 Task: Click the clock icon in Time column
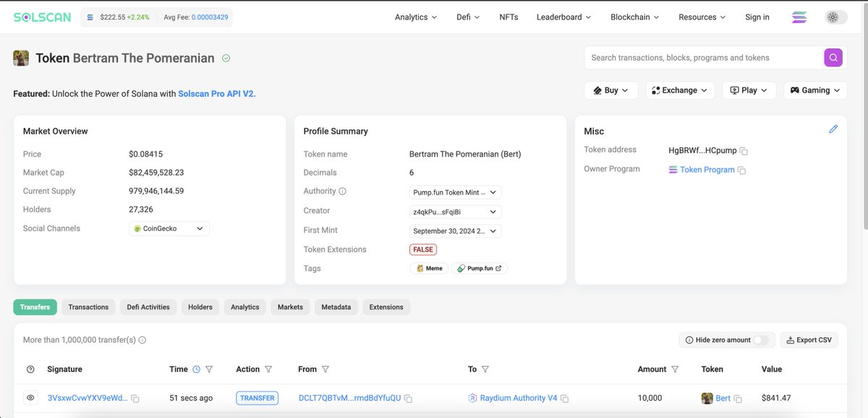coord(196,370)
